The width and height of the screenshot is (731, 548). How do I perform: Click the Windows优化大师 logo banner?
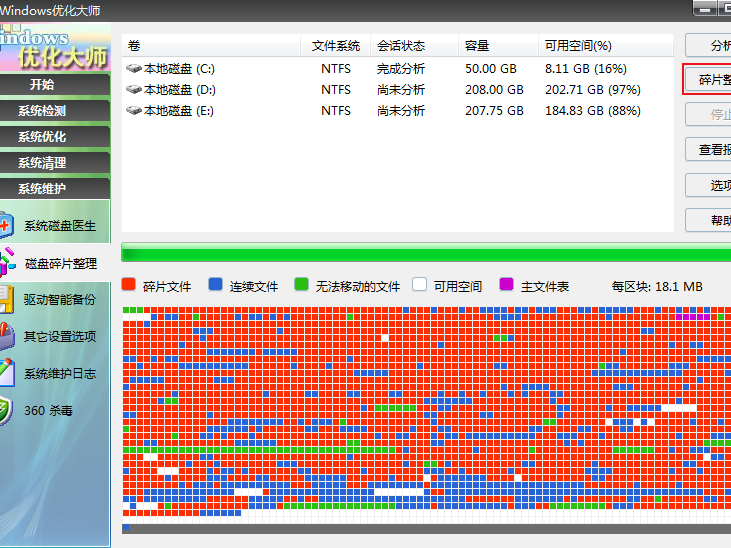point(55,48)
